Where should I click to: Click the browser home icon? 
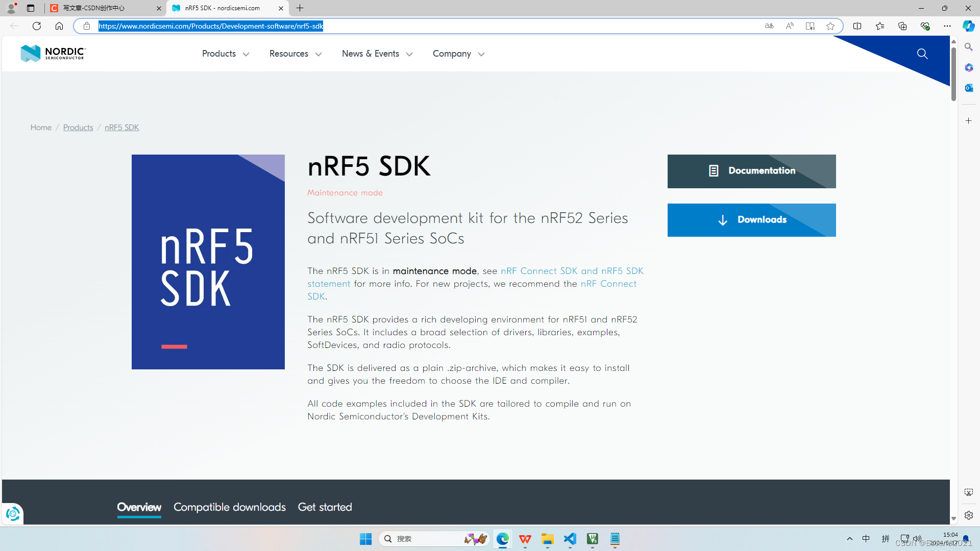59,26
